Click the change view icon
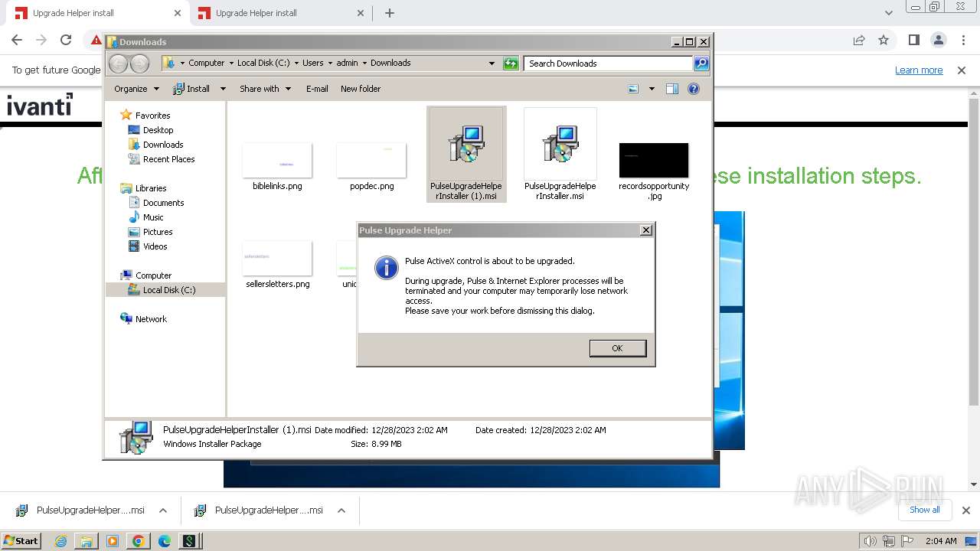 [633, 89]
